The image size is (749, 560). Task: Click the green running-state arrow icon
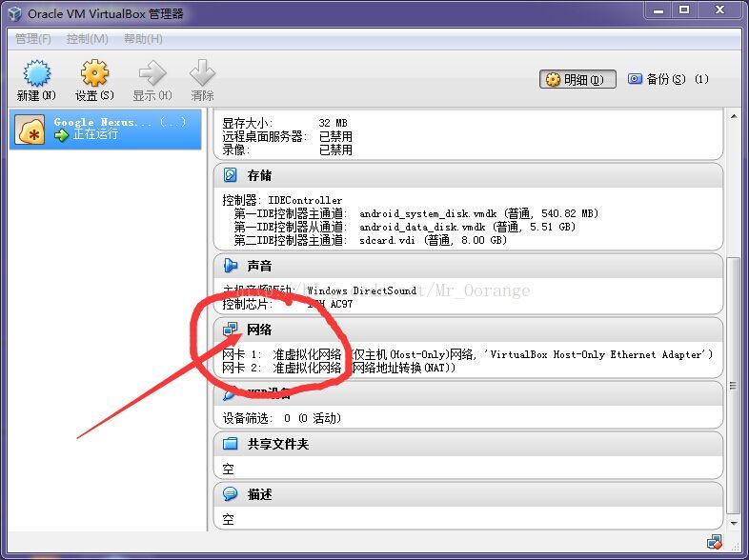coord(61,135)
